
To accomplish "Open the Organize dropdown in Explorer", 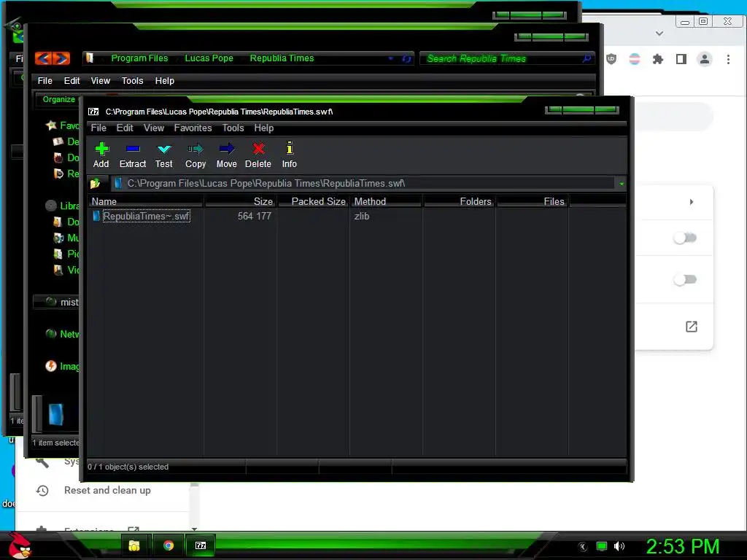I will pos(59,99).
